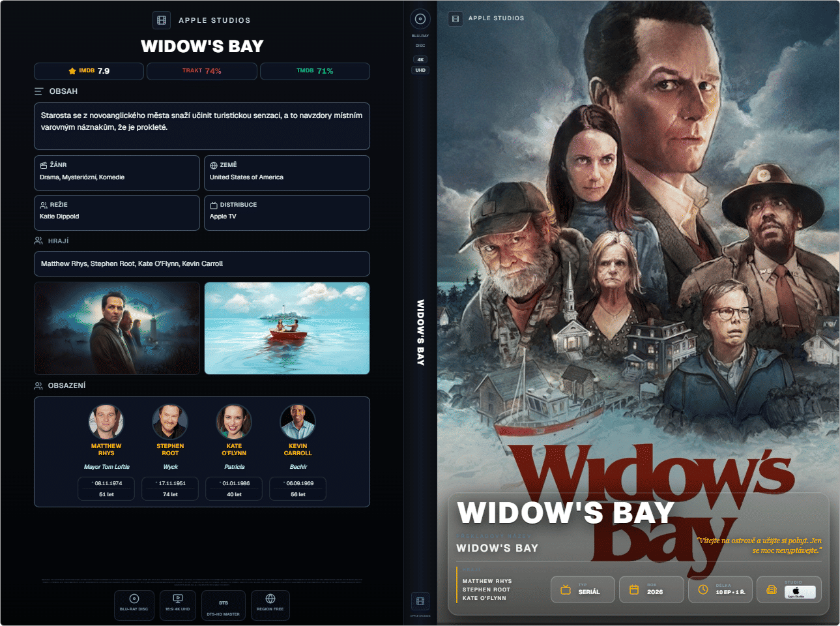Select the DTS-HD MASTER badge
Image resolution: width=840 pixels, height=626 pixels.
pos(224,605)
